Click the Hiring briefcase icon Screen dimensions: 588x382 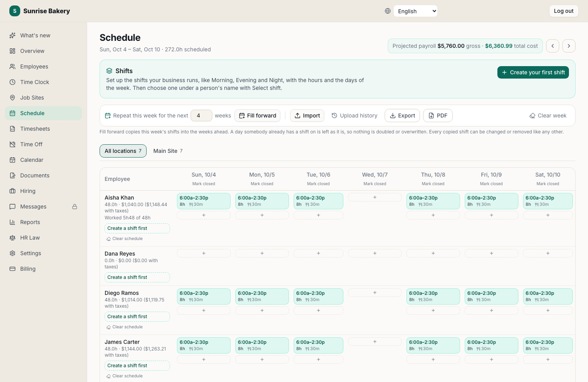point(12,191)
